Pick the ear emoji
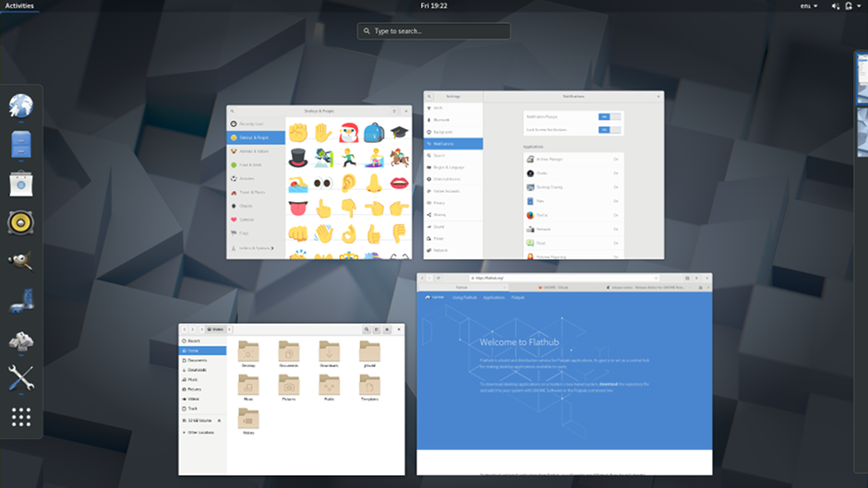868x488 pixels. coord(349,184)
